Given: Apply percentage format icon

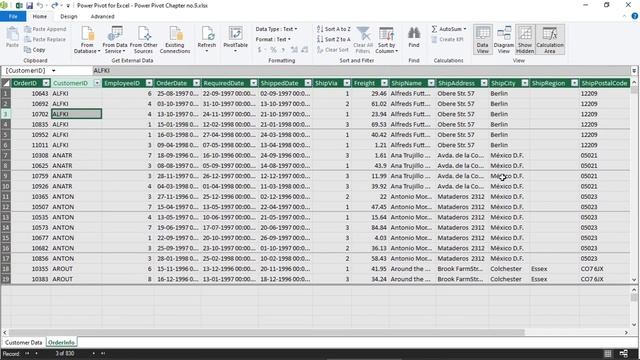Looking at the screenshot, I should click(x=273, y=50).
